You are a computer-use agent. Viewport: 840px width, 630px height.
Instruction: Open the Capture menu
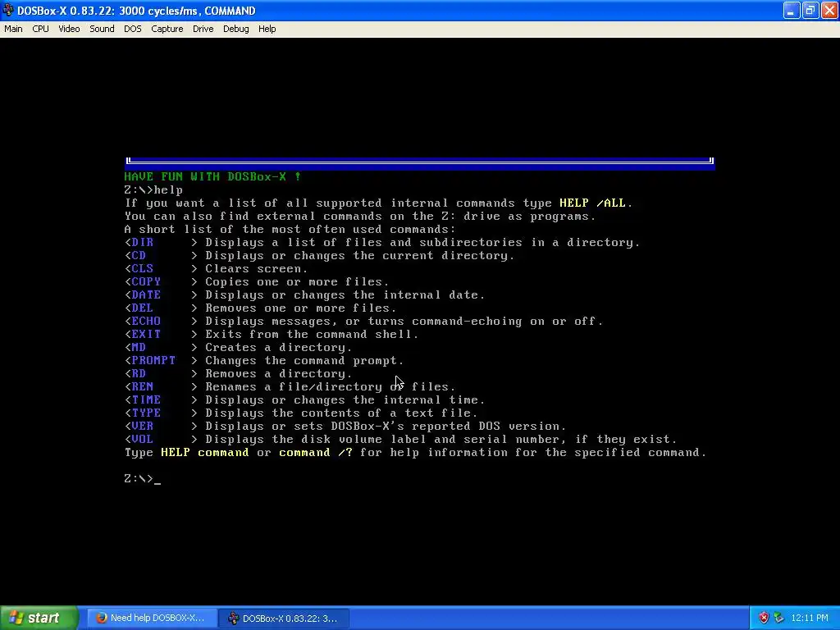tap(167, 29)
